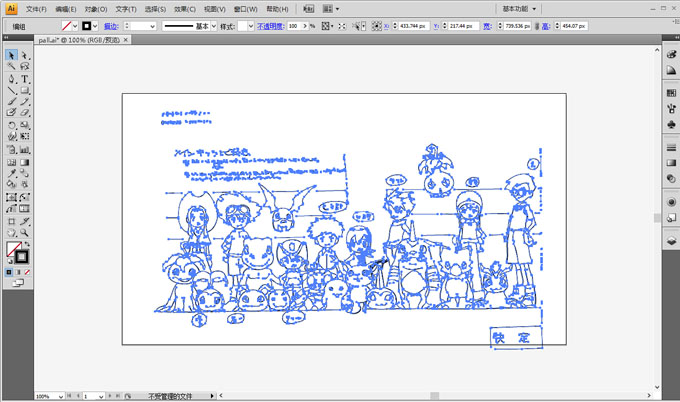Screen dimensions: 680x402
Task: Open the Layers panel icon in right dock
Action: [x=671, y=241]
